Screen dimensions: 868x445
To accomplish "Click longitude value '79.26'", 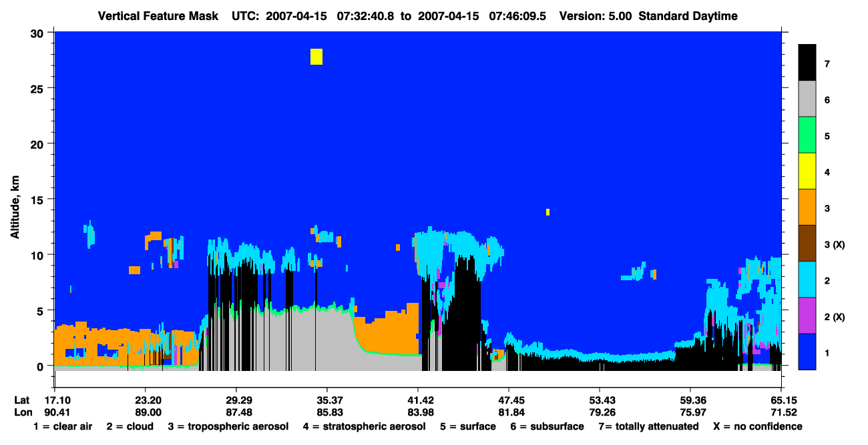I will point(600,412).
